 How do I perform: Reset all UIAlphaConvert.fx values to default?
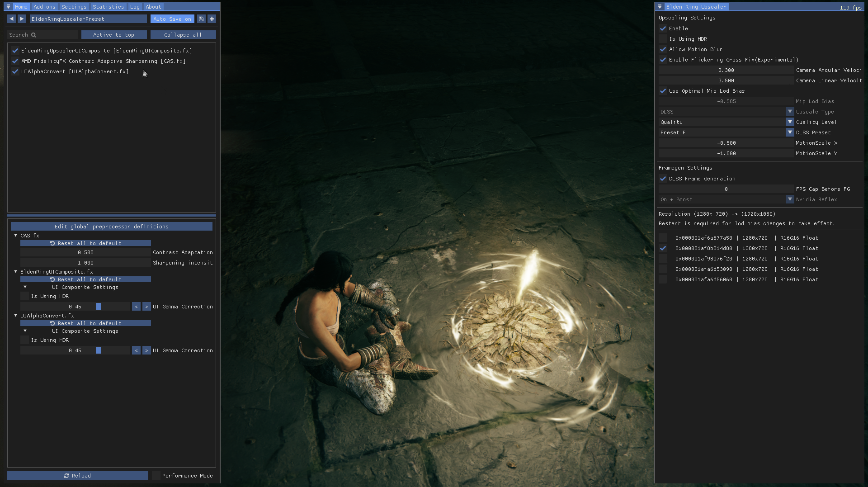[x=85, y=323]
